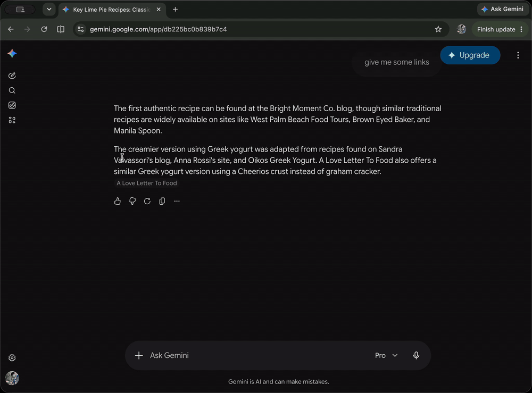Give the response a thumbs up
This screenshot has width=532, height=393.
118,201
